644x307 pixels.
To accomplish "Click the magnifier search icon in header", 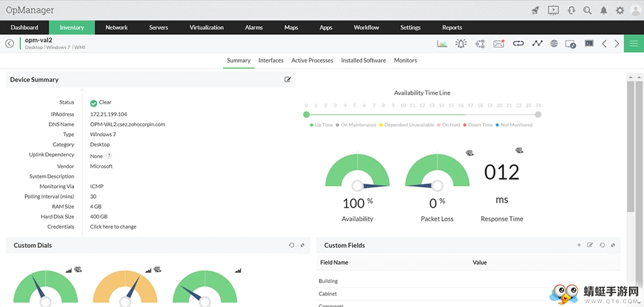I will tap(587, 10).
